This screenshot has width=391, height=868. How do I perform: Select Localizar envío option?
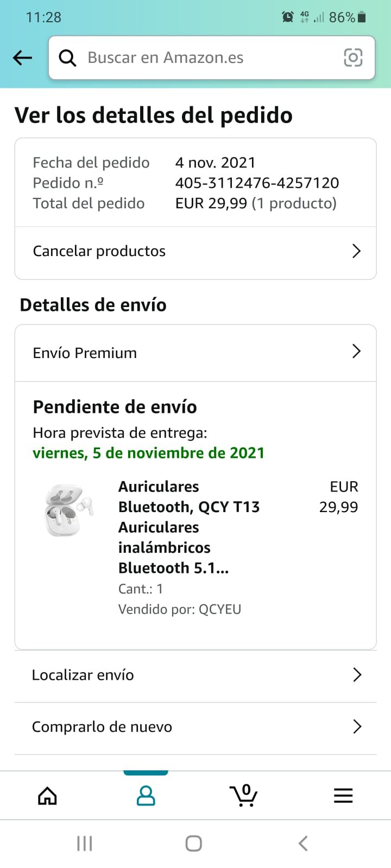pyautogui.click(x=83, y=675)
